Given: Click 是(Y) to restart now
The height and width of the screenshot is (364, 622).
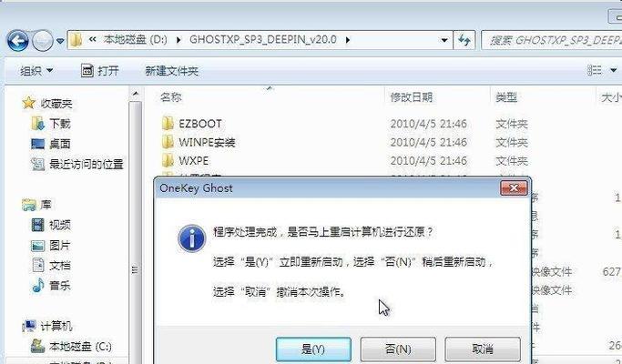Looking at the screenshot, I should pyautogui.click(x=313, y=349).
